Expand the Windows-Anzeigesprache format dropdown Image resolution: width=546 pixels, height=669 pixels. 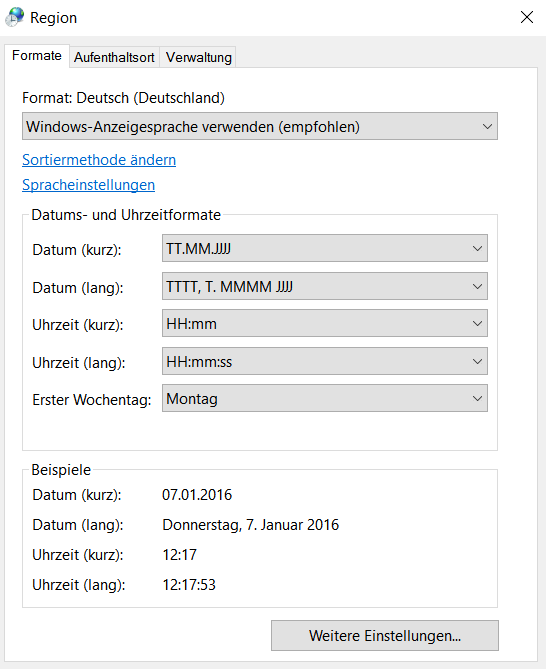260,126
